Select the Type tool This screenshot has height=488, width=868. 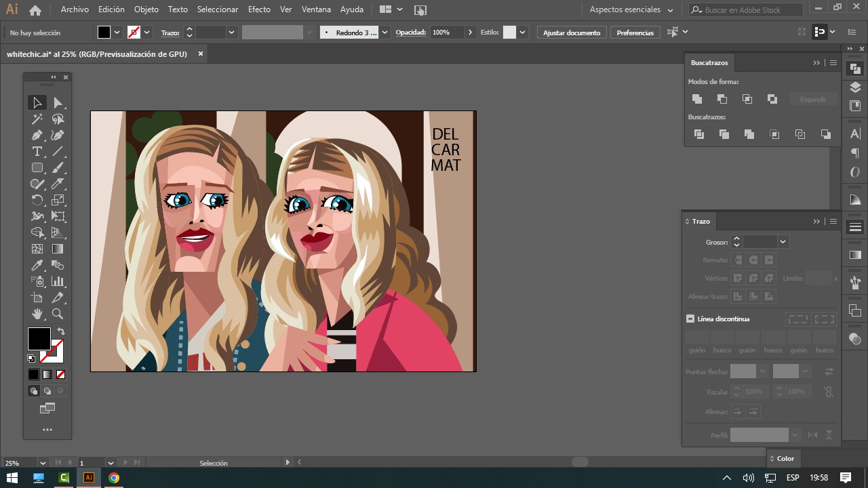[x=37, y=151]
